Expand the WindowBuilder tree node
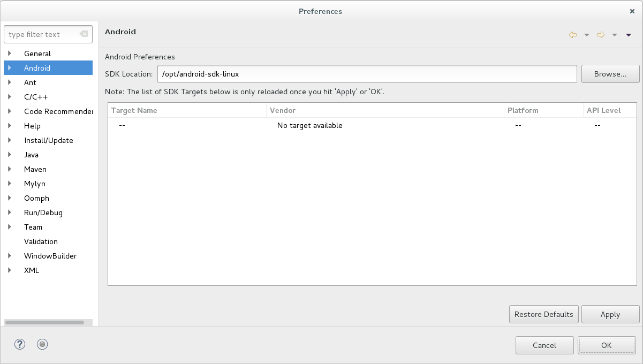This screenshot has width=643, height=364. tap(10, 256)
